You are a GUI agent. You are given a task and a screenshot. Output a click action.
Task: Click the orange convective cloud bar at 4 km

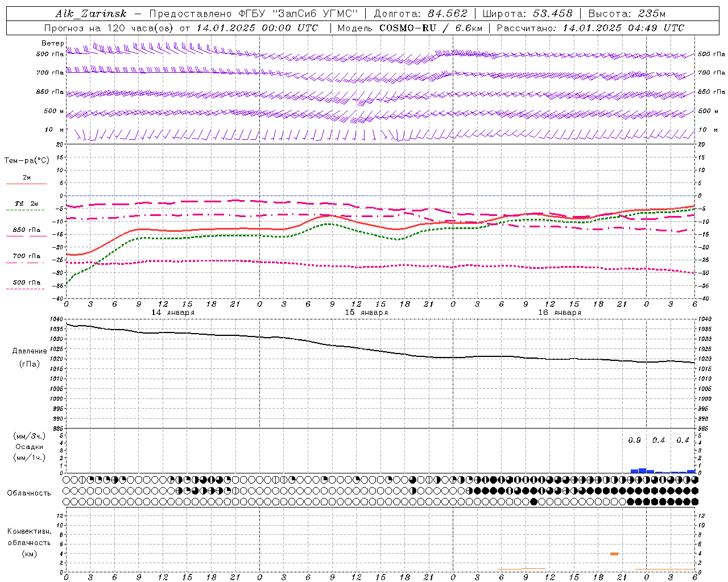tap(614, 554)
